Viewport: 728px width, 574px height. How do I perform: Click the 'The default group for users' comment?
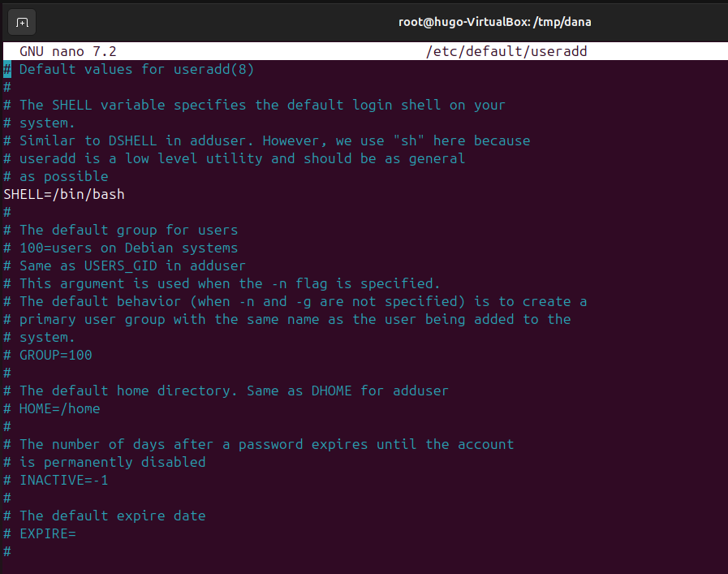[x=128, y=230]
